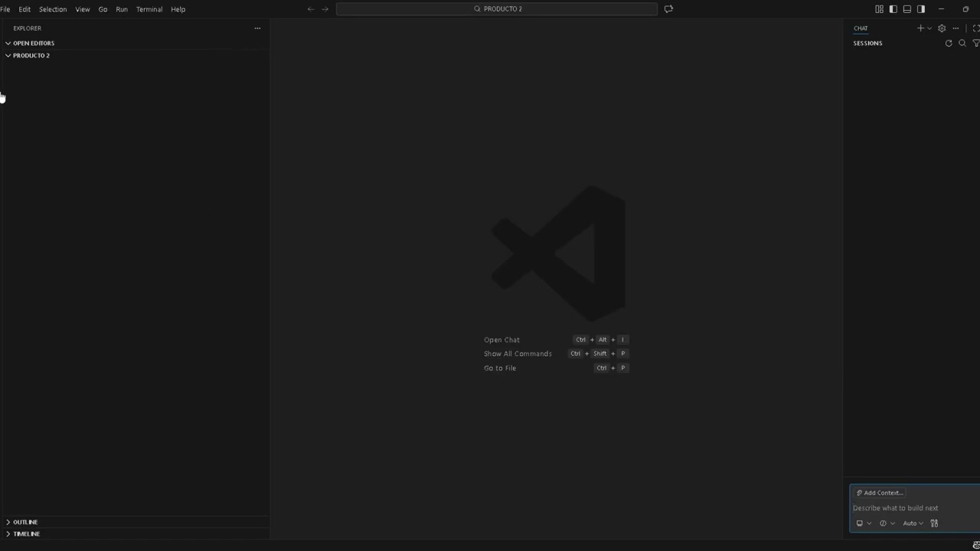
Task: Click the Add Context button
Action: click(880, 493)
